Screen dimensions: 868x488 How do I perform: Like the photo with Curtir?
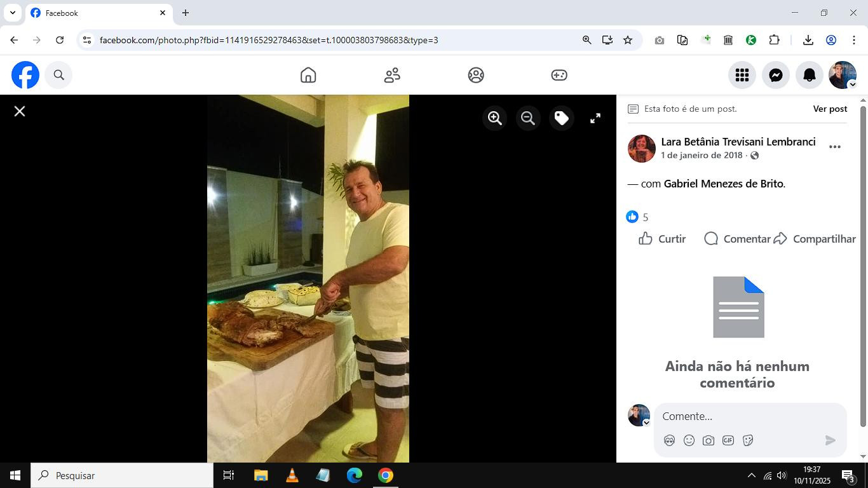(x=662, y=239)
